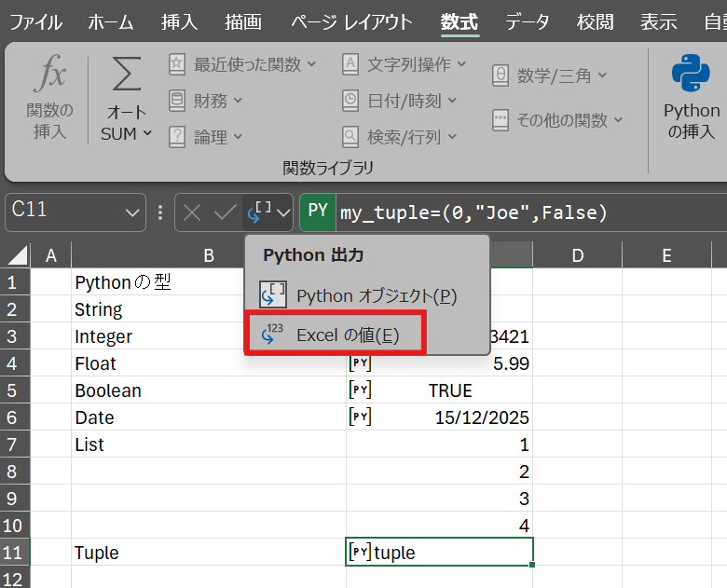Image resolution: width=727 pixels, height=588 pixels.
Task: Click the formula bar confirm checkmark
Action: (x=225, y=212)
